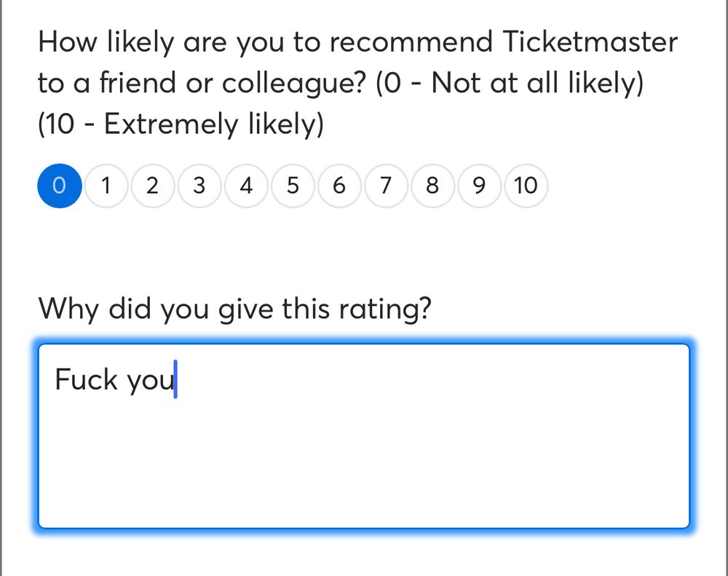
Task: Deselect rating by clicking rating 10 circle
Action: 526,186
